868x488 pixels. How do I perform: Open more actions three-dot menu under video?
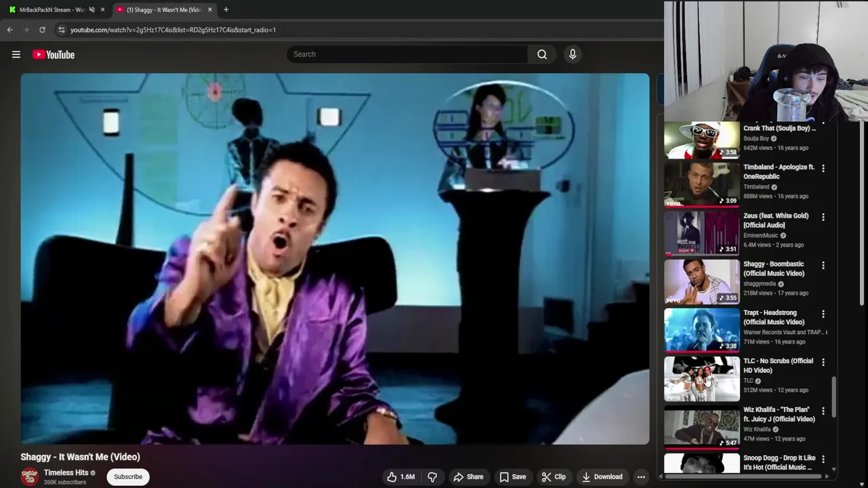(x=641, y=476)
